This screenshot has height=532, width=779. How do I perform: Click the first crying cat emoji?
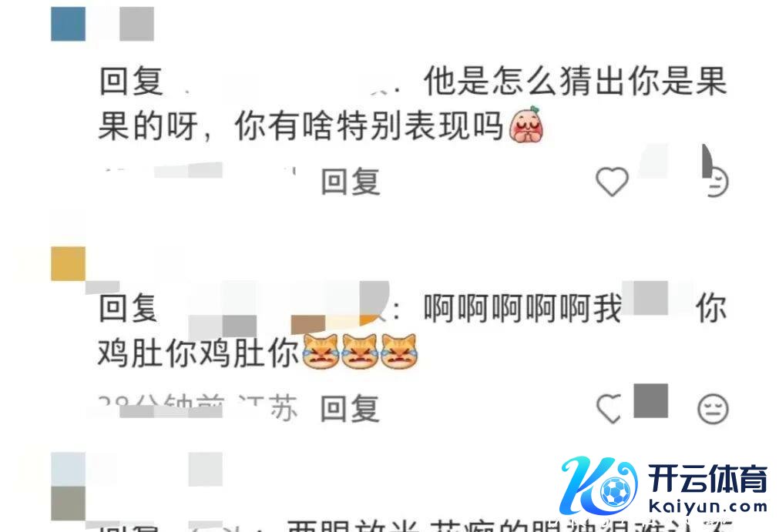(321, 351)
